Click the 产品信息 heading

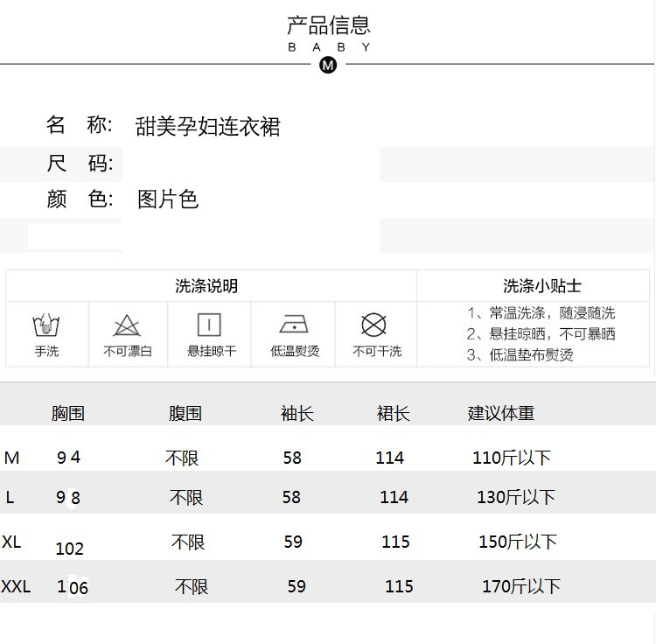pos(328,25)
